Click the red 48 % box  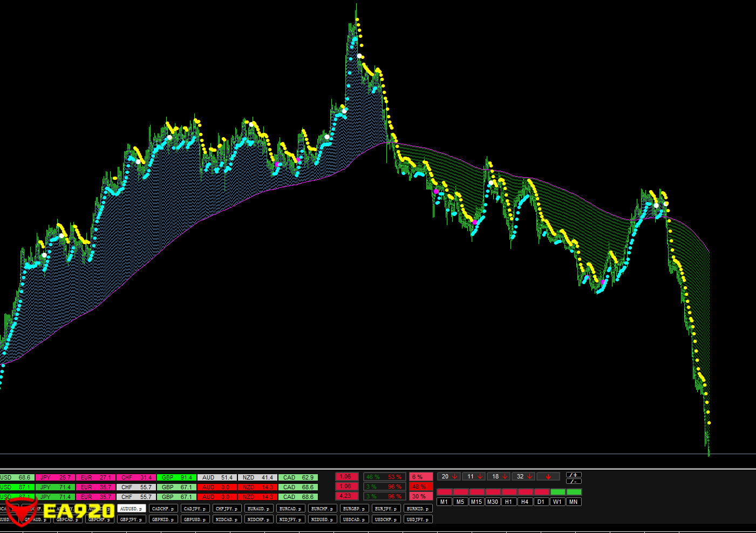(420, 487)
